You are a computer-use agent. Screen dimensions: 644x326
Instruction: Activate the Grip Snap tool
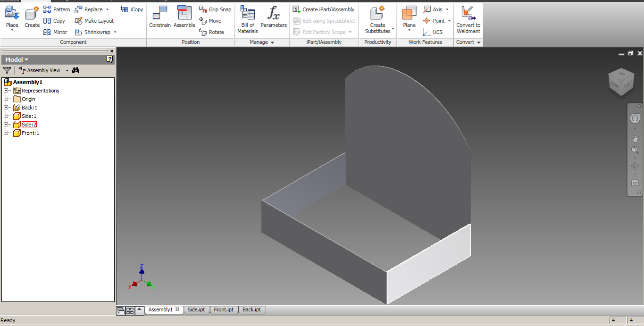click(215, 9)
